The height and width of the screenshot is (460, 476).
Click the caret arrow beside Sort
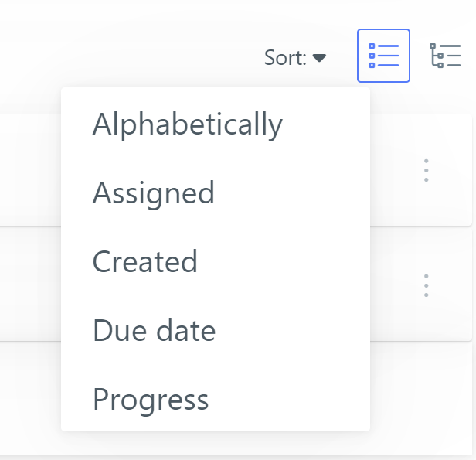(x=319, y=58)
